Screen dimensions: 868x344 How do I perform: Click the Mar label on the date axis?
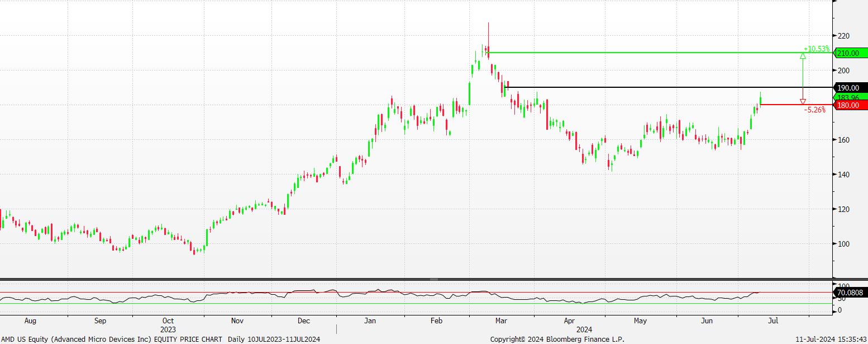click(502, 321)
